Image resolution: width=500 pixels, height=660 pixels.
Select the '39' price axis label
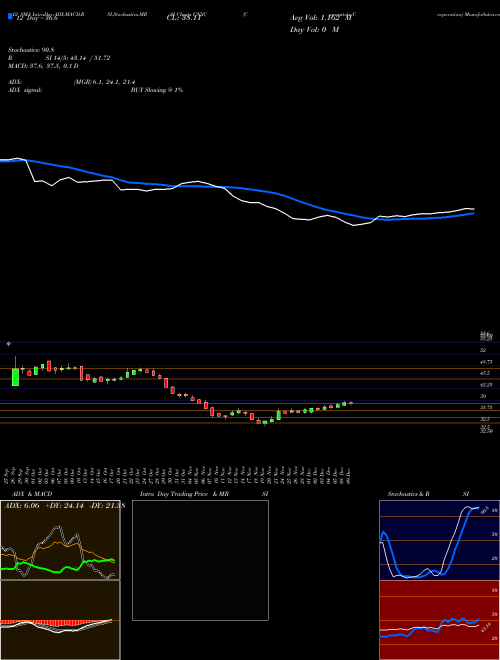click(x=483, y=396)
